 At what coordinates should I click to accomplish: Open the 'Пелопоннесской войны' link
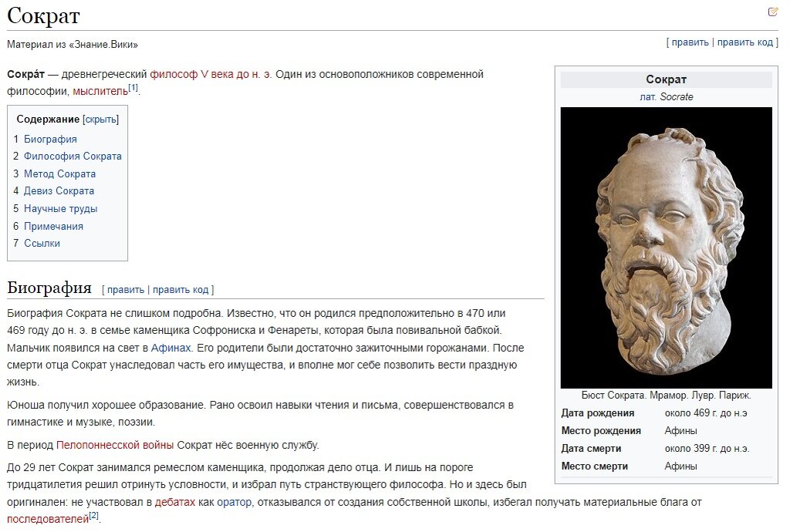(x=115, y=445)
